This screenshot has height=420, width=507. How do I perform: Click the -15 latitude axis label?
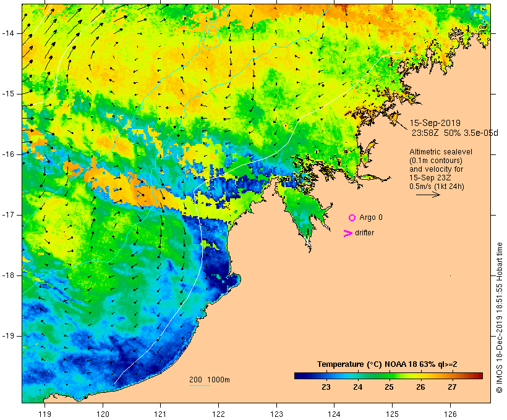[7, 94]
